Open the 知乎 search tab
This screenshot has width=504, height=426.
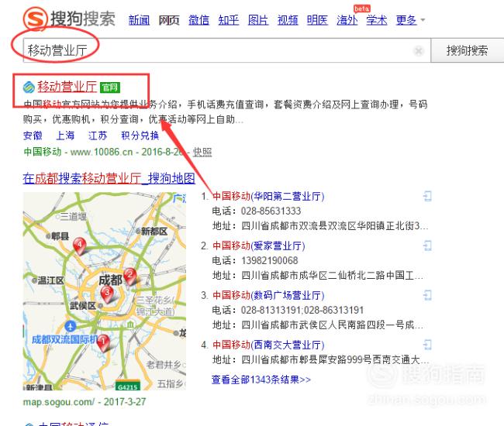click(228, 20)
